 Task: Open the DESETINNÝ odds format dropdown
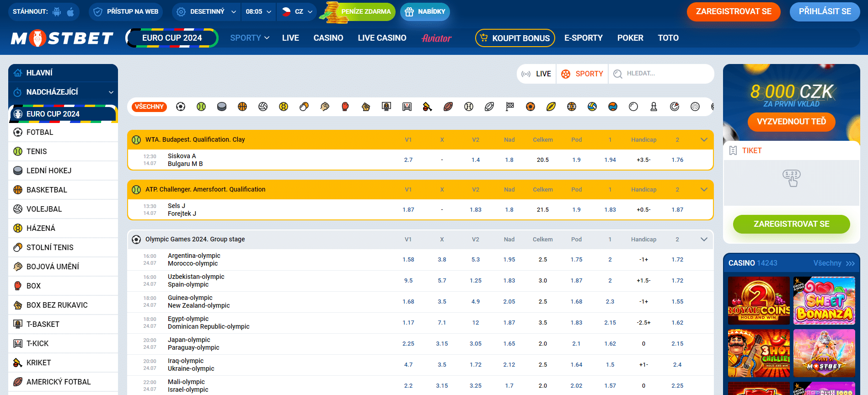coord(207,12)
